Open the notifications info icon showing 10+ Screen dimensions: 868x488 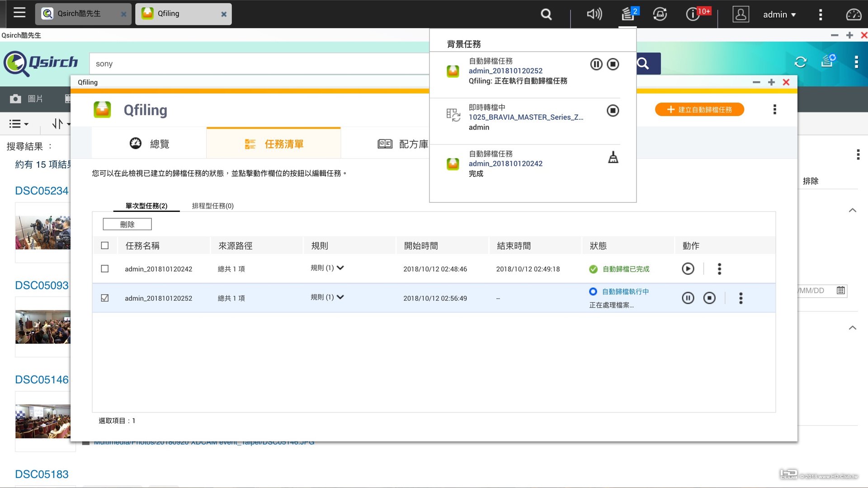(692, 14)
